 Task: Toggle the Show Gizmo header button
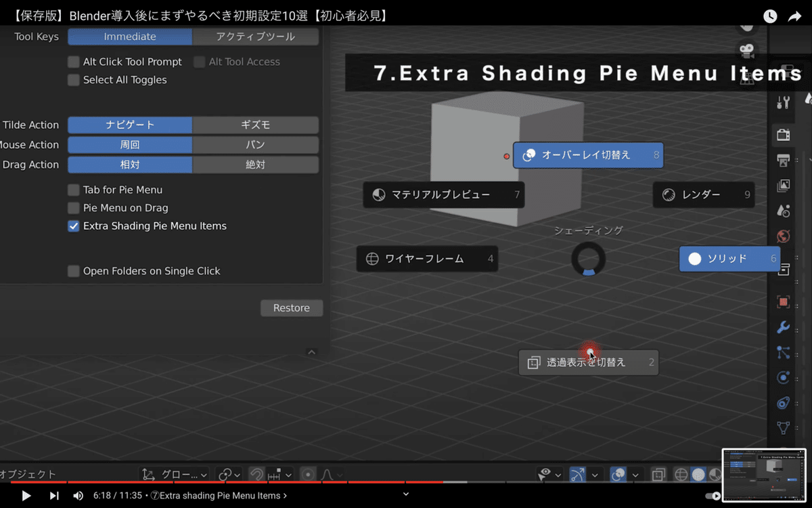(x=577, y=475)
